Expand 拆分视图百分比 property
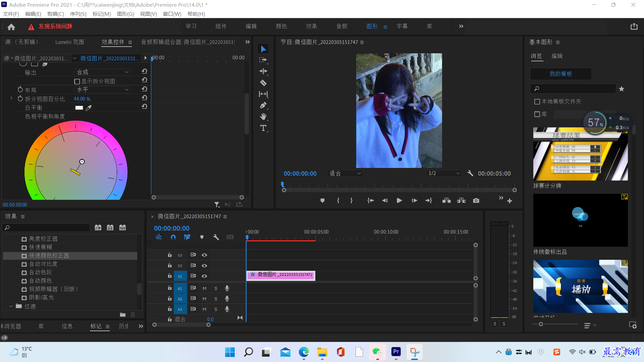The image size is (644, 362). pyautogui.click(x=11, y=99)
